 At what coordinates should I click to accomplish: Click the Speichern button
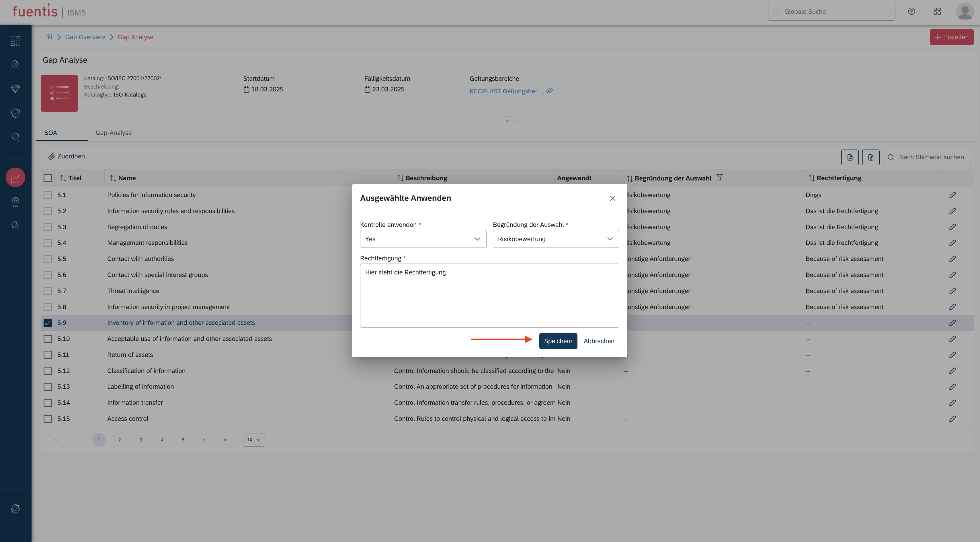(558, 341)
